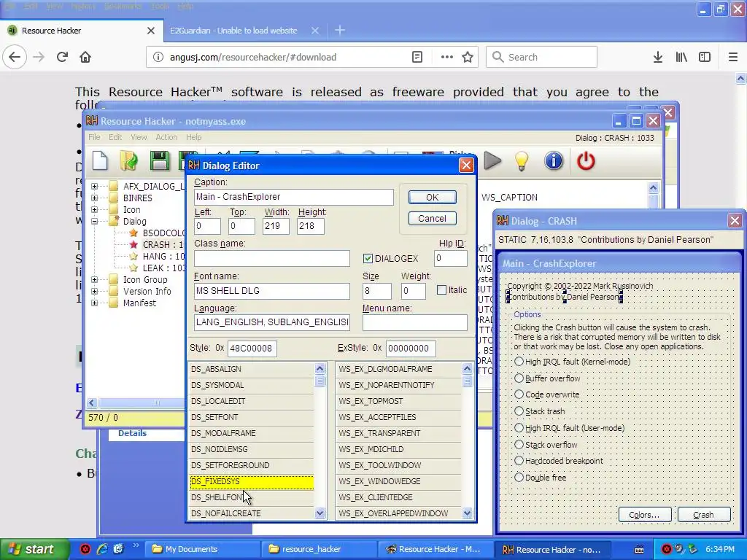747x560 pixels.
Task: Click Internet Explorer quick launch icon
Action: click(x=102, y=549)
